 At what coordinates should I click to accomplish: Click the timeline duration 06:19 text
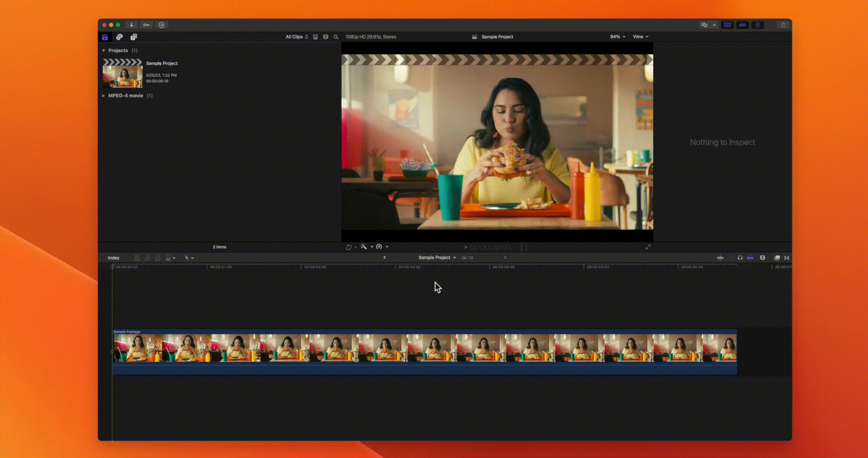pos(467,258)
